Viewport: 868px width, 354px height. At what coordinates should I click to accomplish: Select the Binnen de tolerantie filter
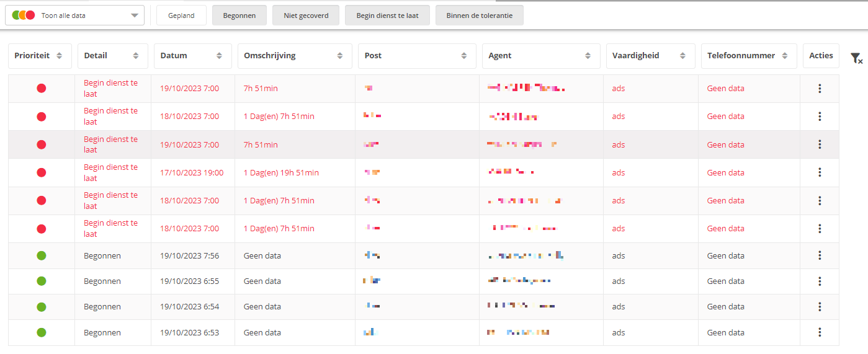point(479,15)
